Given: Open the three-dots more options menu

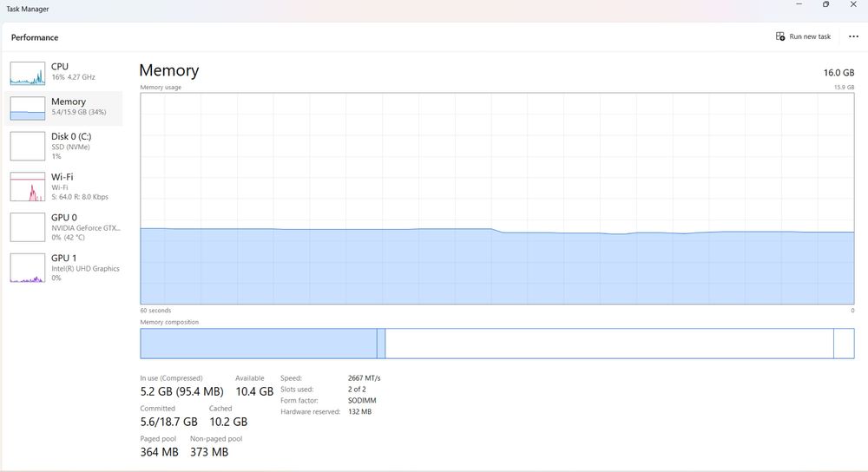Looking at the screenshot, I should [853, 36].
